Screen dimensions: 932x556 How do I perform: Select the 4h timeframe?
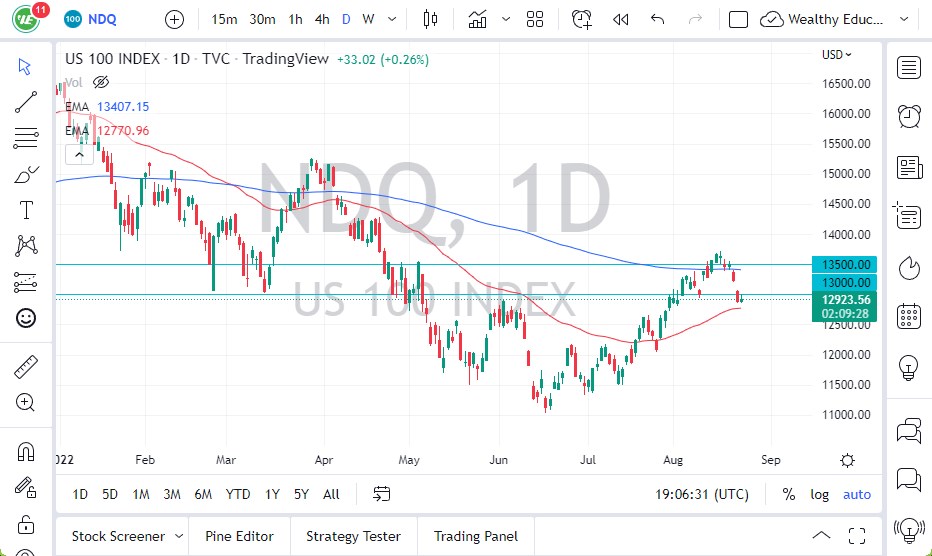click(321, 19)
